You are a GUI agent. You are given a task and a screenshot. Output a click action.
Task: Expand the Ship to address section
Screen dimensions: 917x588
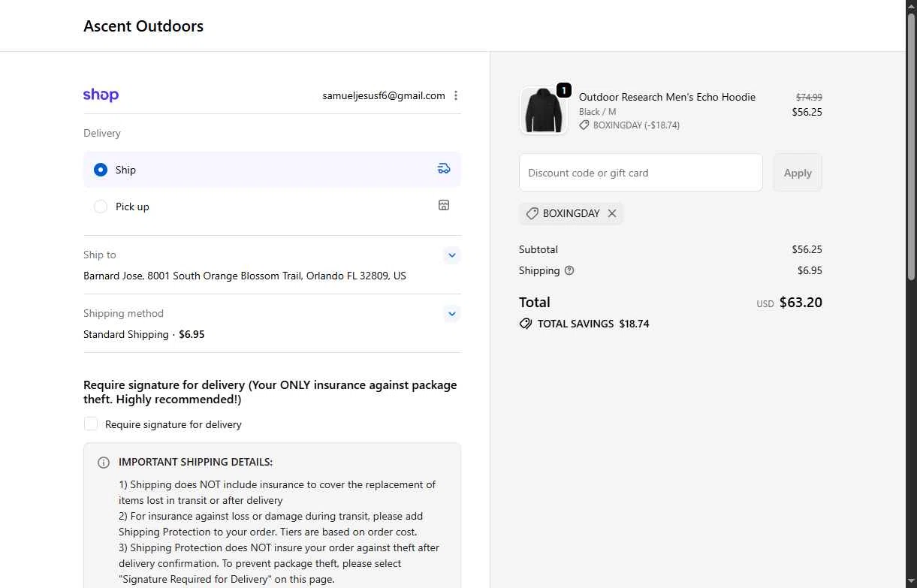coord(452,255)
